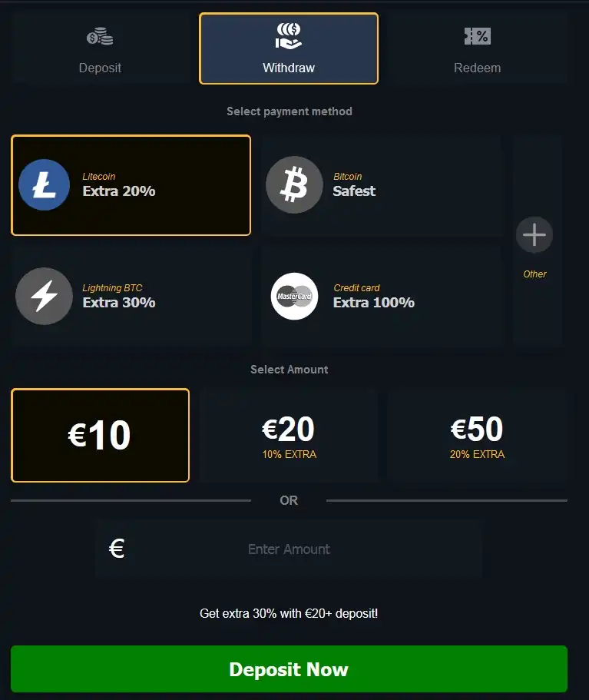
Task: Click the Lightning BTC bolt icon
Action: [44, 296]
